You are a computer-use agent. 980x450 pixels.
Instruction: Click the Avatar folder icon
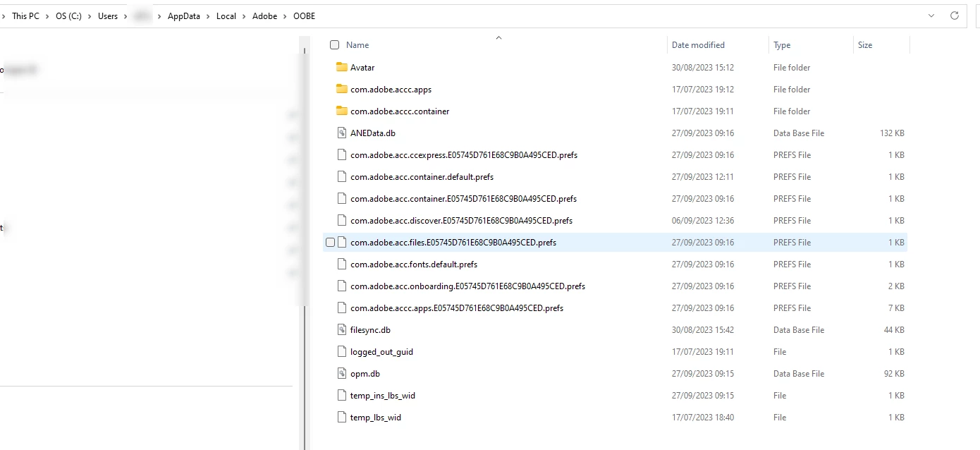click(342, 68)
